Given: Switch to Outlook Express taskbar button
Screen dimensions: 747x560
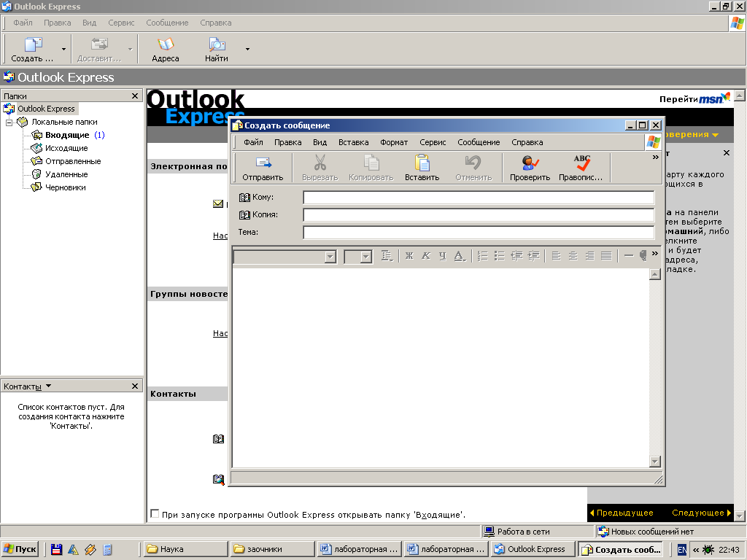Looking at the screenshot, I should pyautogui.click(x=533, y=549).
